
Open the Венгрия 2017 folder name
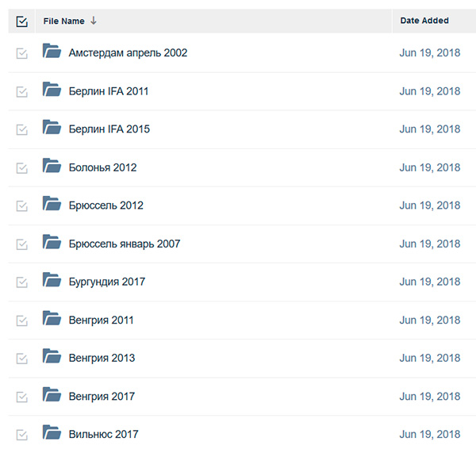102,396
